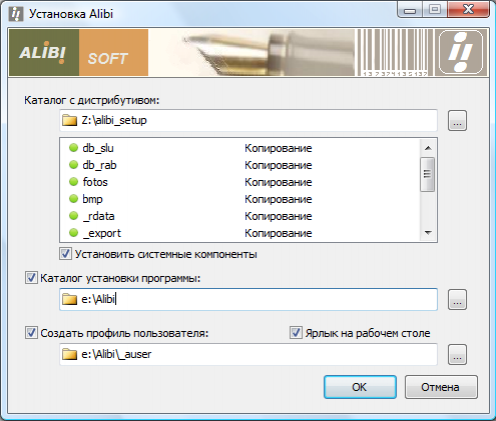Viewport: 496px width, 421px height.
Task: Click green status dot for db_slu
Action: tap(73, 148)
